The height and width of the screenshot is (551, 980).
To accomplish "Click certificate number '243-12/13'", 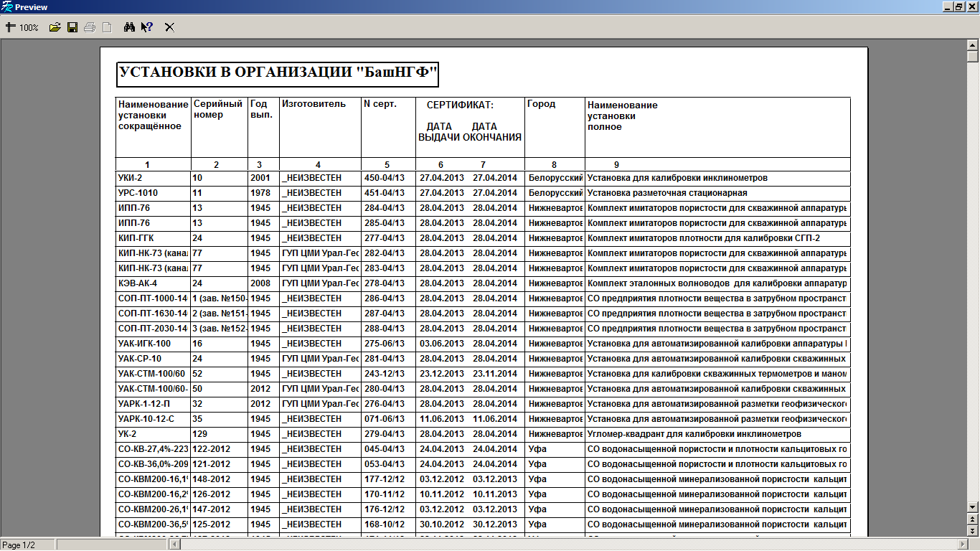I will 385,374.
